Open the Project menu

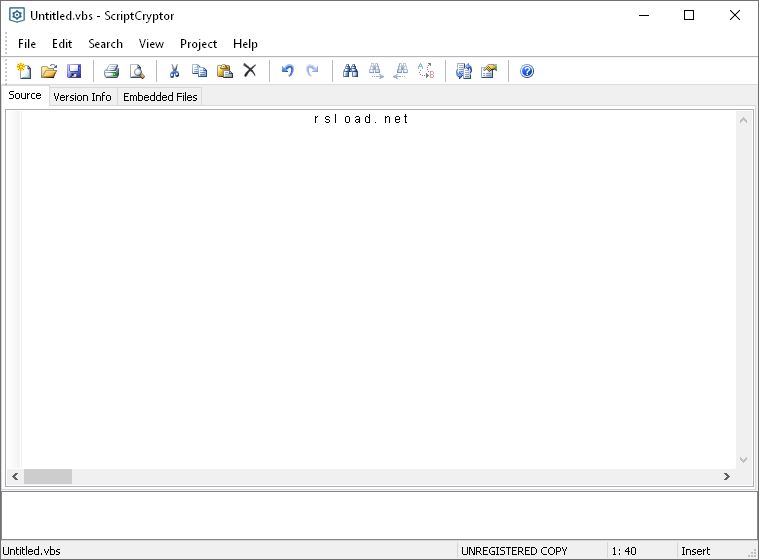click(198, 44)
